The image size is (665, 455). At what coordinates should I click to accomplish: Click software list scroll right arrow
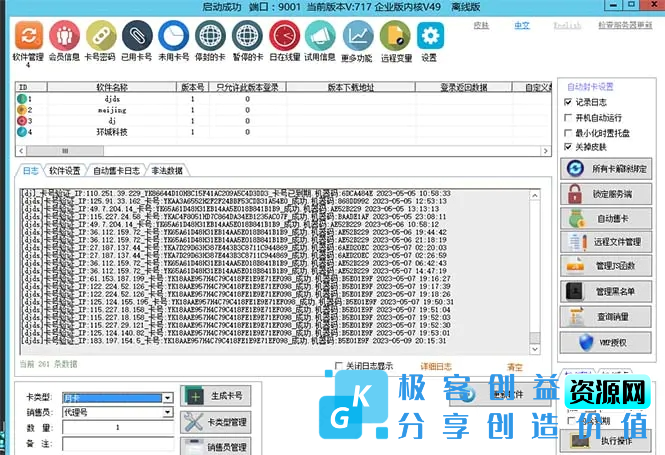(x=546, y=151)
